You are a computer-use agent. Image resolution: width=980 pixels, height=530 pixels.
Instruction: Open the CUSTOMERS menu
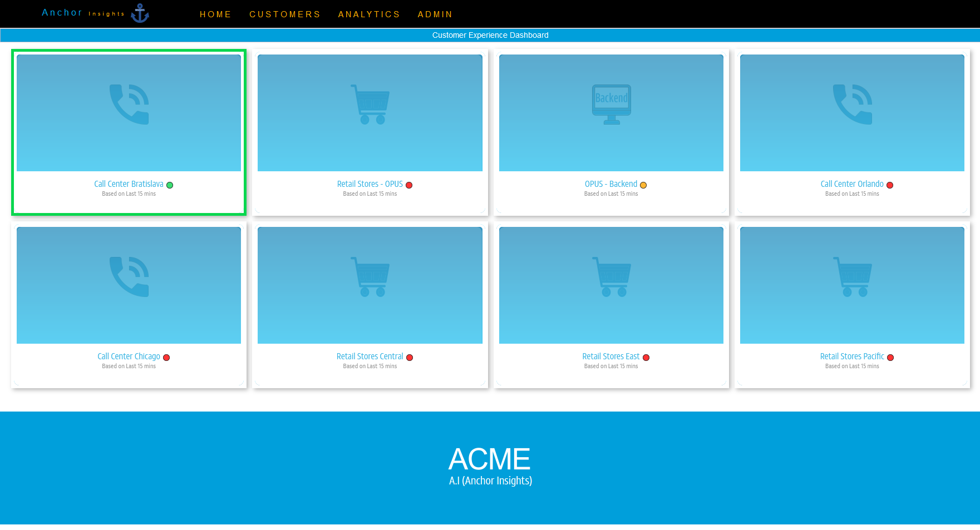pos(285,14)
